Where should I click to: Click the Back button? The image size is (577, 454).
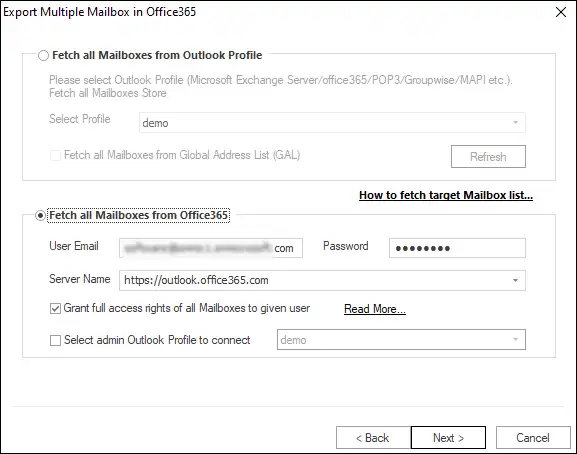(373, 438)
